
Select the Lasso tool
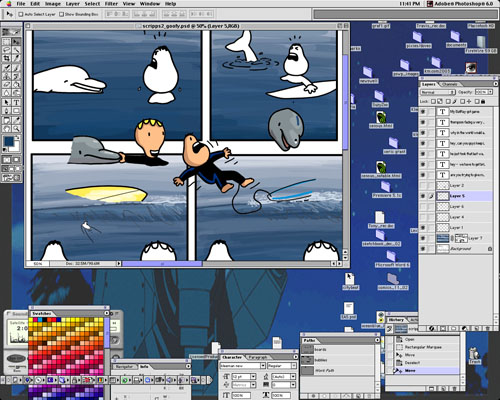click(6, 50)
